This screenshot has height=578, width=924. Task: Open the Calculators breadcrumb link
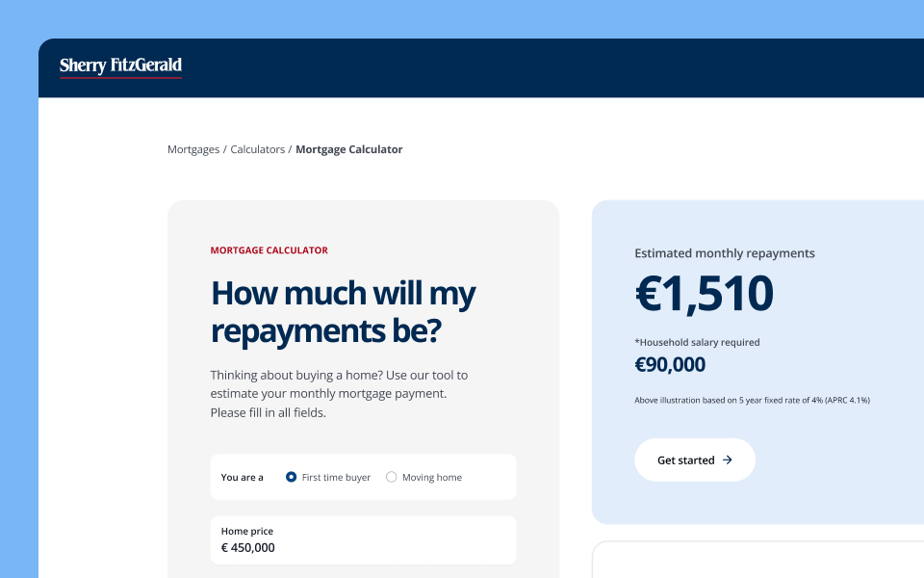tap(257, 148)
